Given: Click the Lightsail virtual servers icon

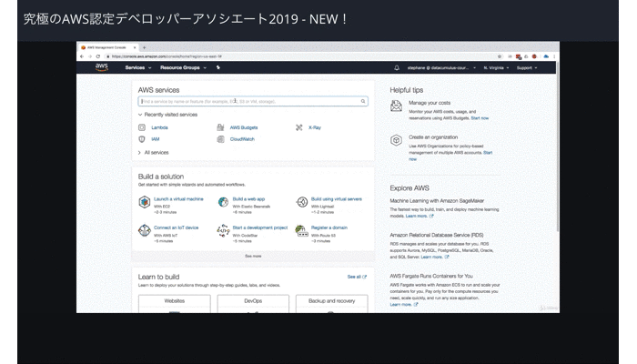Looking at the screenshot, I should tap(302, 201).
